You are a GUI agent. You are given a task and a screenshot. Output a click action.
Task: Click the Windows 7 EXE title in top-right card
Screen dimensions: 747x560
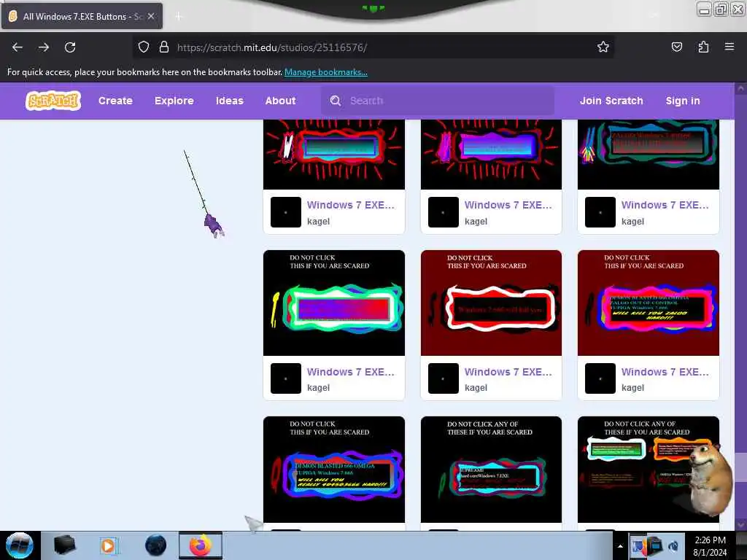[x=665, y=205]
